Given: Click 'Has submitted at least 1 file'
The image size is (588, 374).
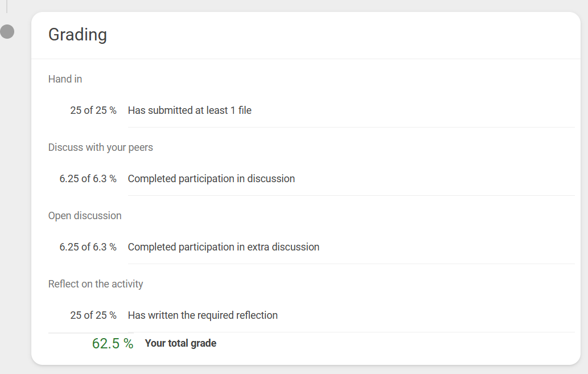Looking at the screenshot, I should click(190, 110).
